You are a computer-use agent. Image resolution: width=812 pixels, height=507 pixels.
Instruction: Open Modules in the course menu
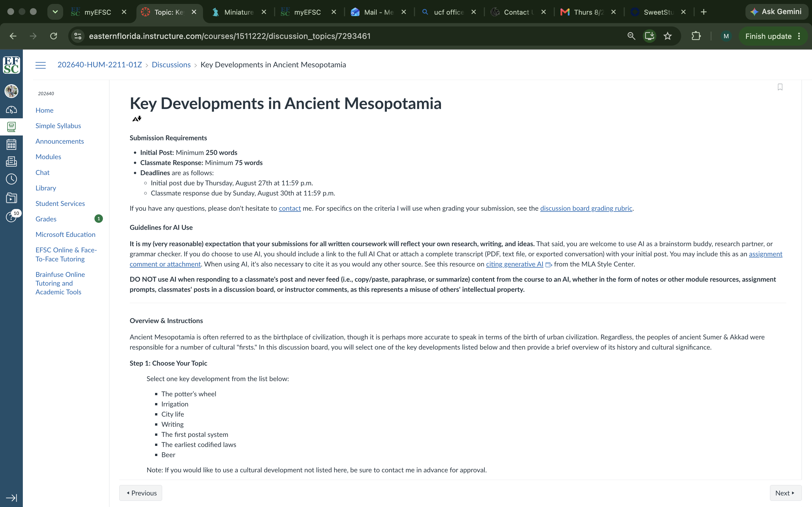point(48,157)
